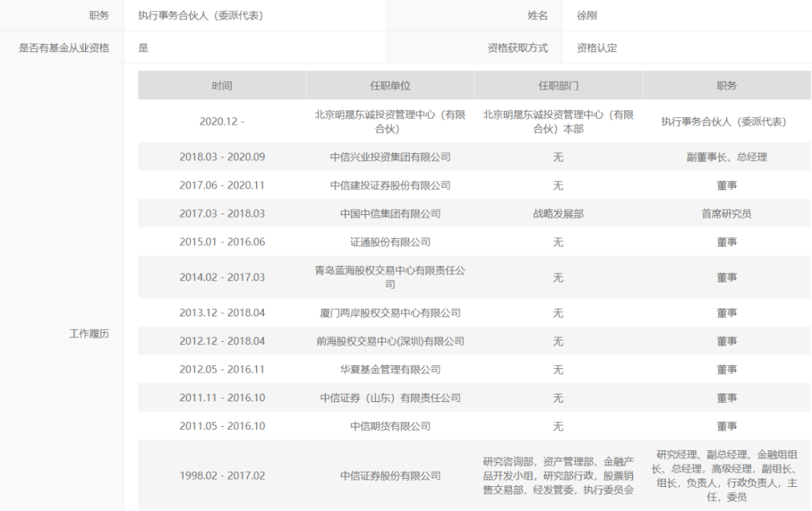The width and height of the screenshot is (812, 511).
Task: Click the date cell 2017.06 - 2020.11
Action: tap(222, 186)
